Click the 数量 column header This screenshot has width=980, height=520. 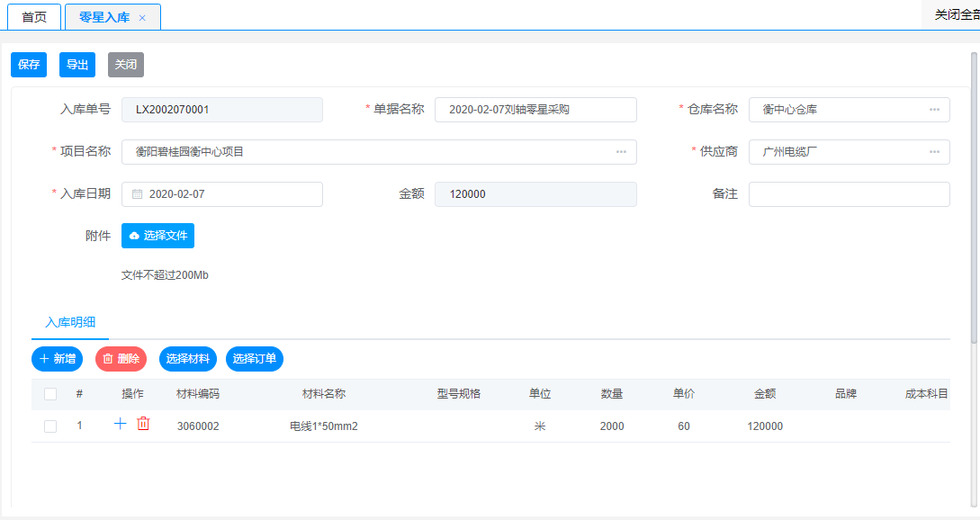point(612,394)
